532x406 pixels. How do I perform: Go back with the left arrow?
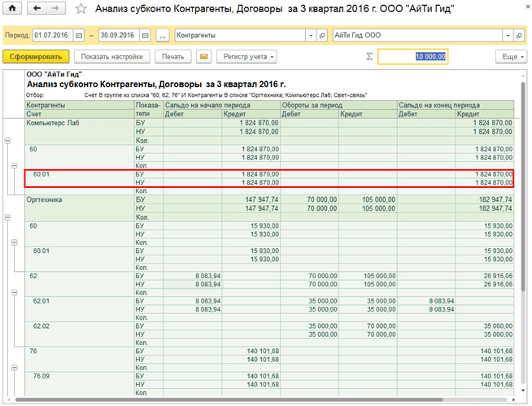37,10
